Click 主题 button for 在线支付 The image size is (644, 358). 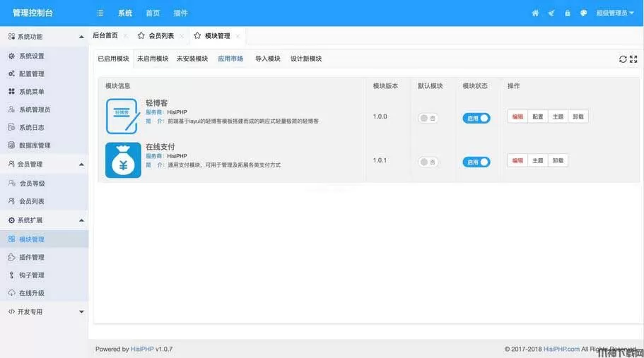[538, 160]
